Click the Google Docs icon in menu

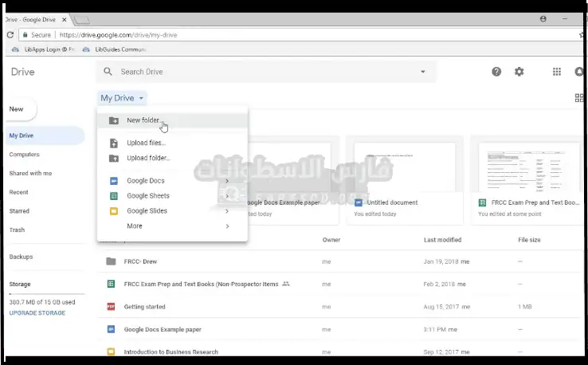[x=114, y=181]
